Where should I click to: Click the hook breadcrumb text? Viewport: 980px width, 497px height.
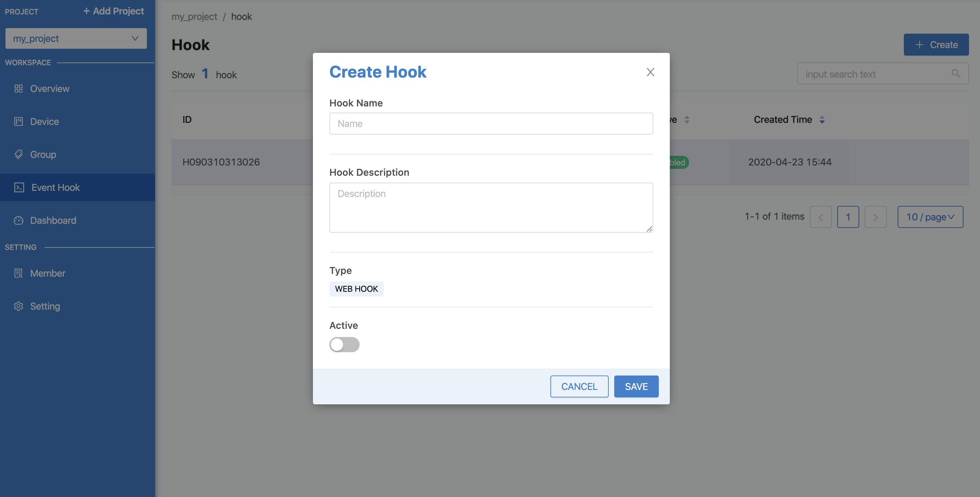coord(241,16)
